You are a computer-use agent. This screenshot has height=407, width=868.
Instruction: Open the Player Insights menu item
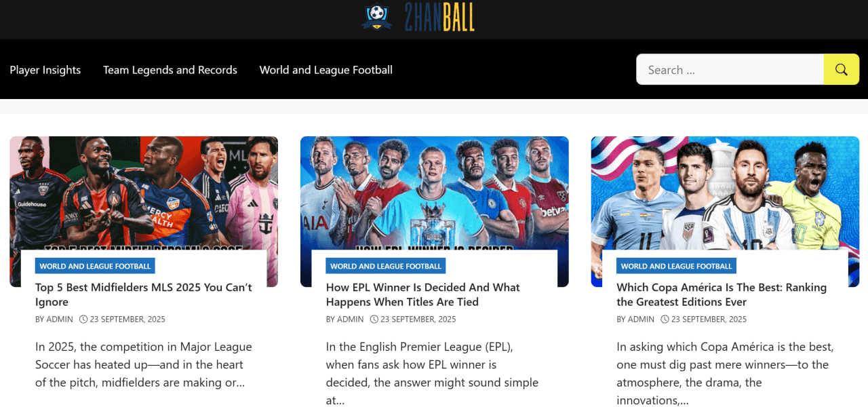tap(45, 70)
